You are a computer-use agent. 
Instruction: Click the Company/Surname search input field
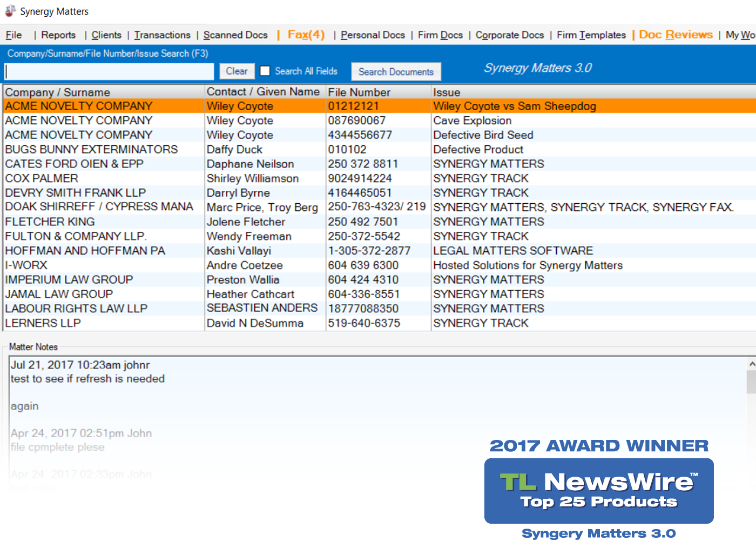[109, 71]
